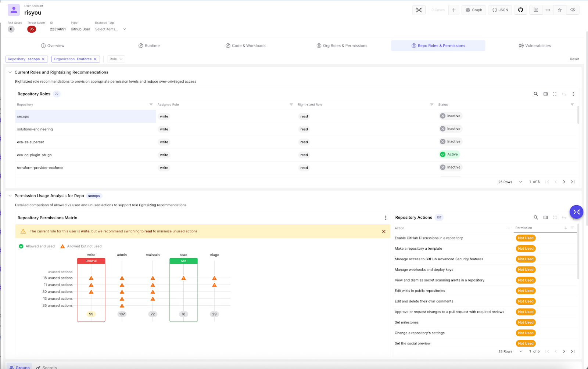Click the secops tag in the Permission Usage heading
The width and height of the screenshot is (588, 369).
[94, 196]
